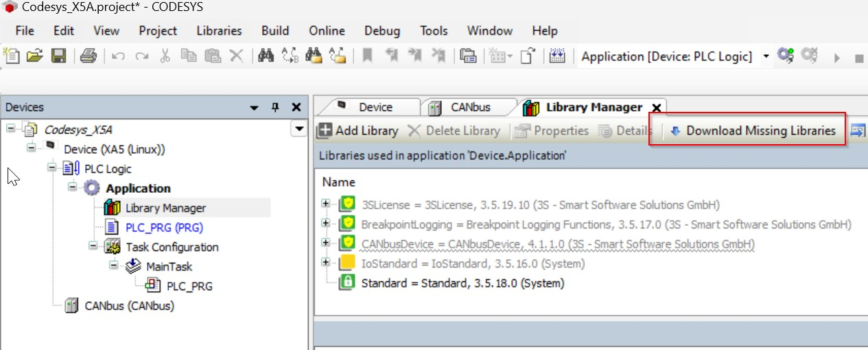The width and height of the screenshot is (868, 350).
Task: Click the Paste clipboard icon
Action: (x=213, y=56)
